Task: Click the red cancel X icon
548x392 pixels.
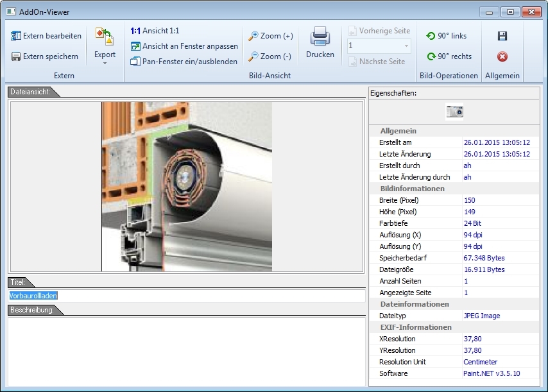Action: click(502, 56)
